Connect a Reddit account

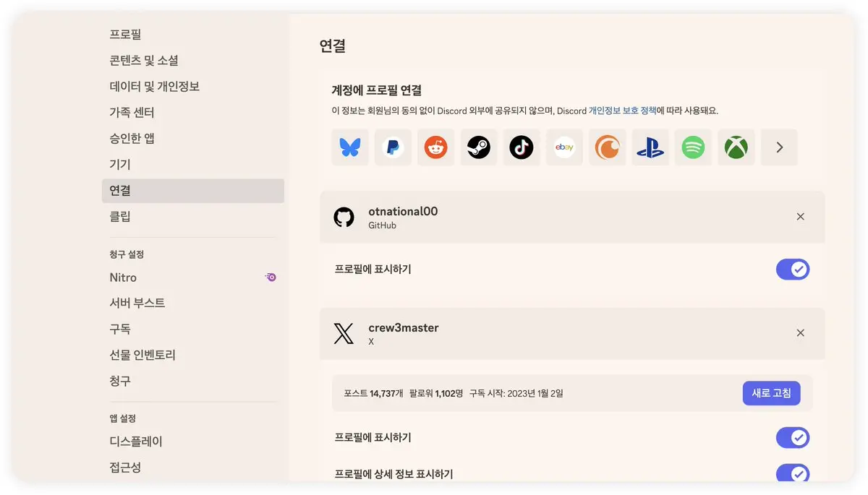[x=435, y=147]
